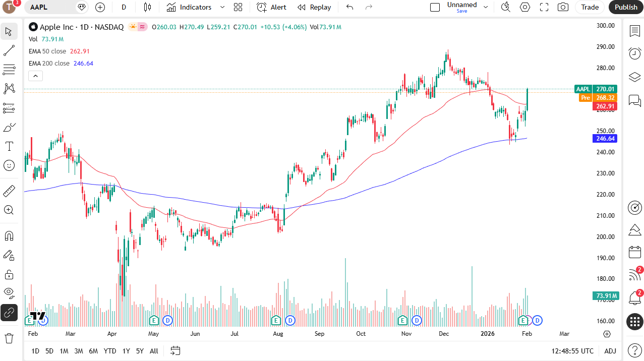Click the Publish button
The image size is (644, 361).
(626, 7)
